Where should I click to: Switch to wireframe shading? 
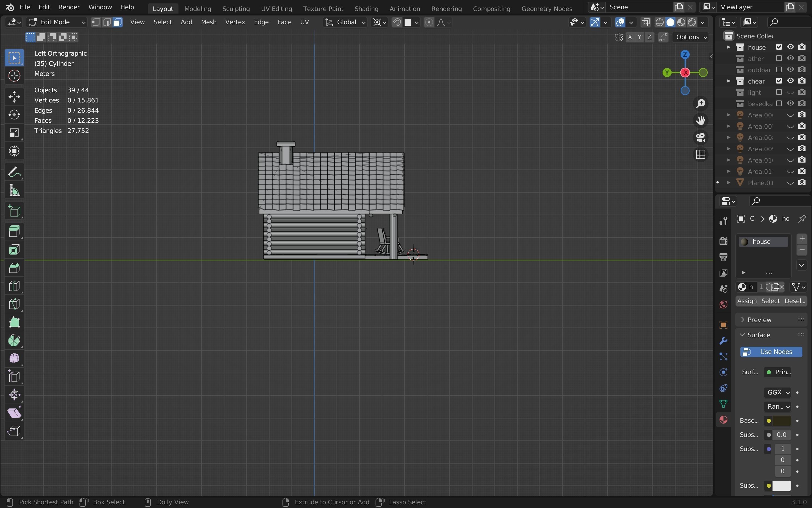[x=659, y=22]
